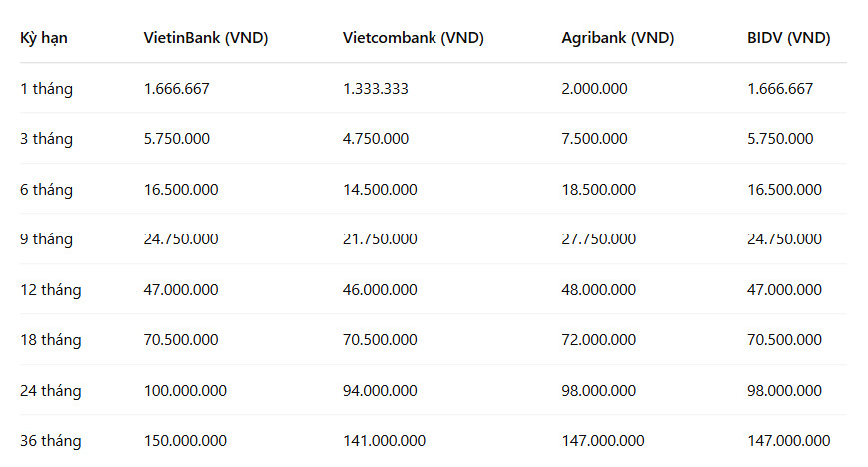The image size is (868, 467).
Task: Select the 6 tháng row label
Action: [47, 190]
